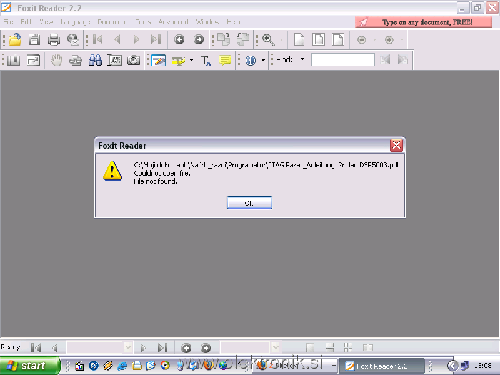500x375 pixels.
Task: Click Next View circle in bottom status bar
Action: 206,348
